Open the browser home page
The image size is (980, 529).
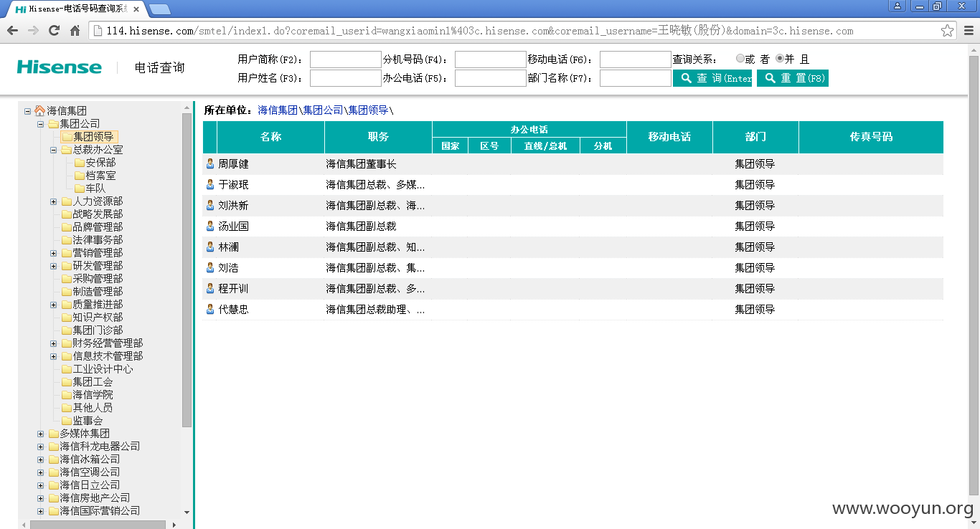(75, 30)
